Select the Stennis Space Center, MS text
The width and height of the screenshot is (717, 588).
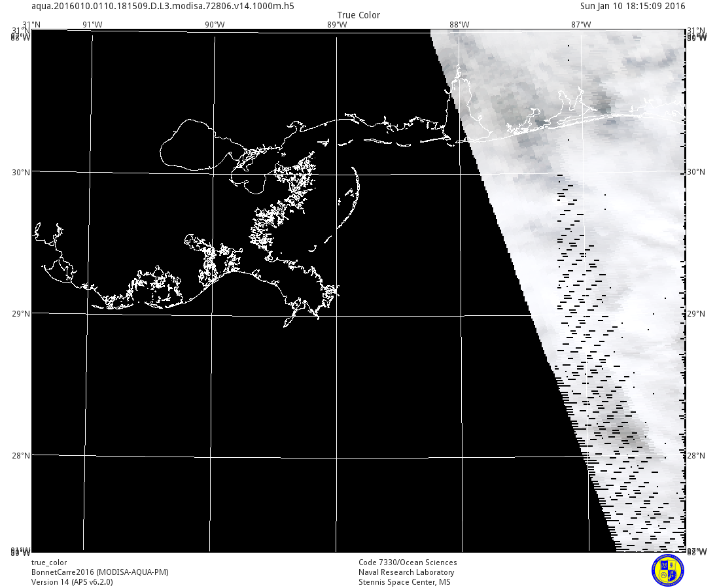(404, 582)
